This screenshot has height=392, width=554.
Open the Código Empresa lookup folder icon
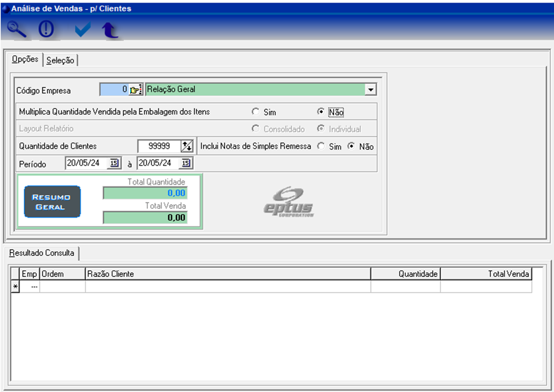pyautogui.click(x=136, y=90)
